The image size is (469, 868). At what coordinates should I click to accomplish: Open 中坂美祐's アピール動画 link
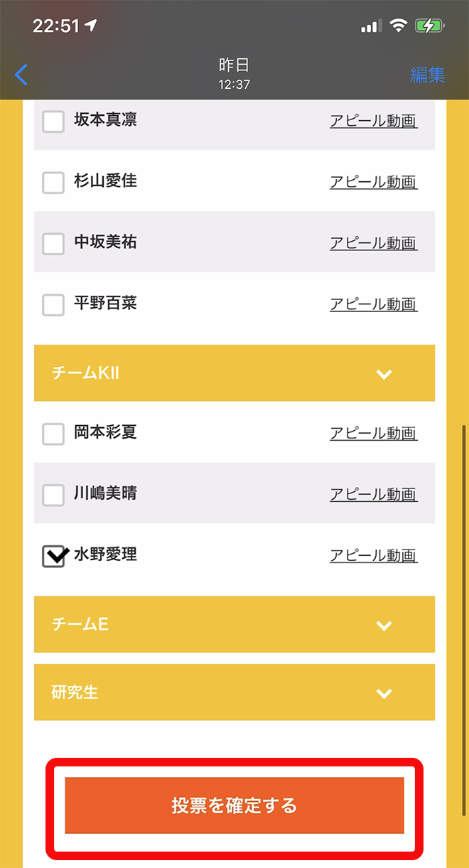click(373, 243)
